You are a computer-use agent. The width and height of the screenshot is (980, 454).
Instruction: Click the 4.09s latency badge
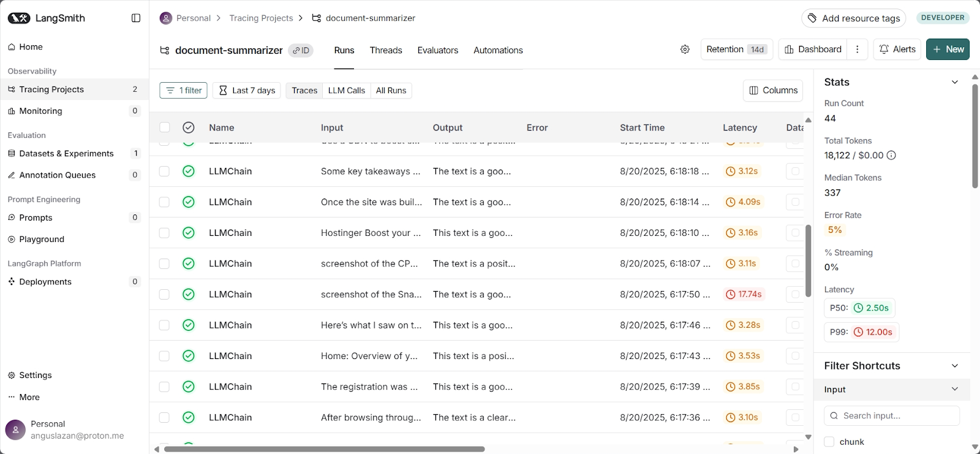pos(743,202)
